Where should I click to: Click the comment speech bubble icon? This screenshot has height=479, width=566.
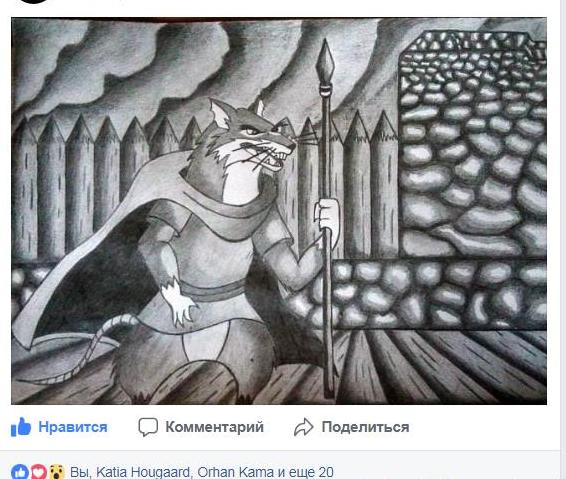coord(148,427)
